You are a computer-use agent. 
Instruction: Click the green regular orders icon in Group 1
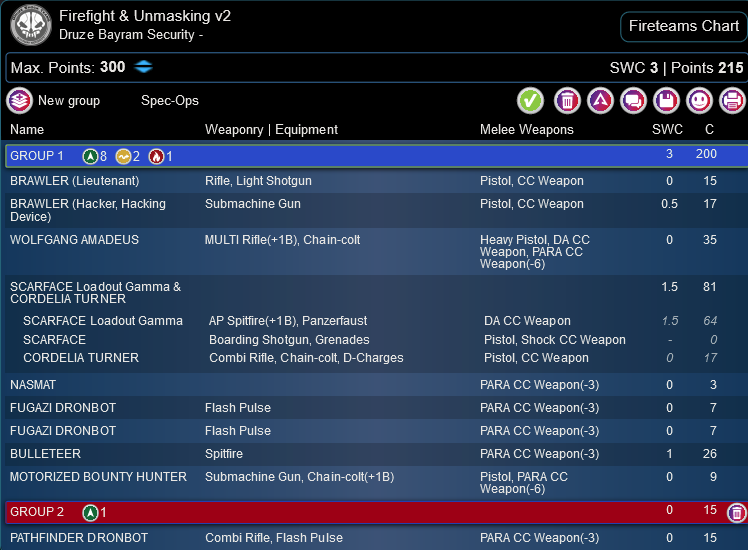tap(90, 156)
